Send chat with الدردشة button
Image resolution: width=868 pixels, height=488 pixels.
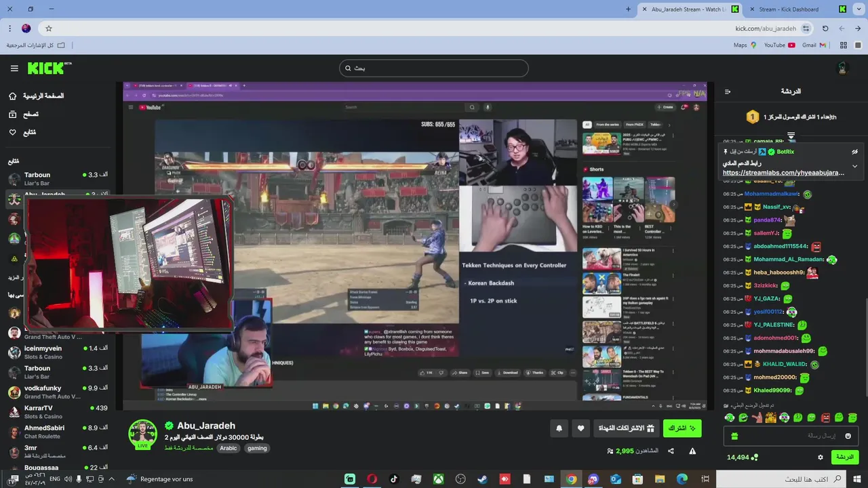coord(845,457)
